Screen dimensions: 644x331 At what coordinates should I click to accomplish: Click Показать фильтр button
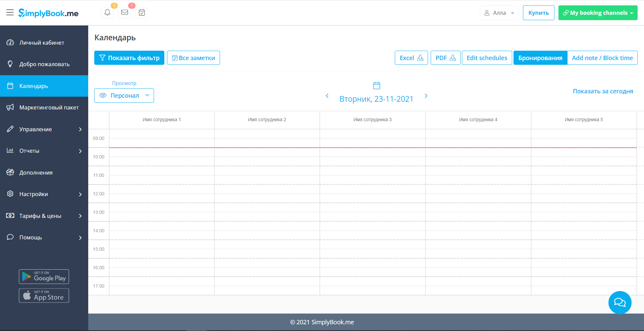(x=129, y=58)
